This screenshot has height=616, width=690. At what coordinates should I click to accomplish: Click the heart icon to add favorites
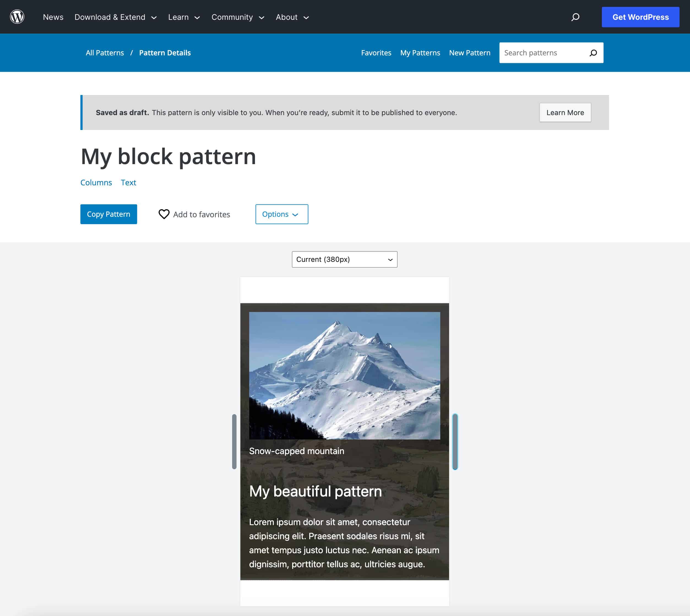pyautogui.click(x=164, y=214)
